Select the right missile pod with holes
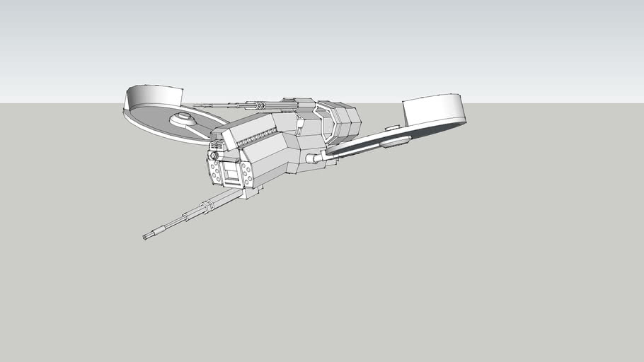Viewport: 644px width, 362px height. [x=247, y=173]
